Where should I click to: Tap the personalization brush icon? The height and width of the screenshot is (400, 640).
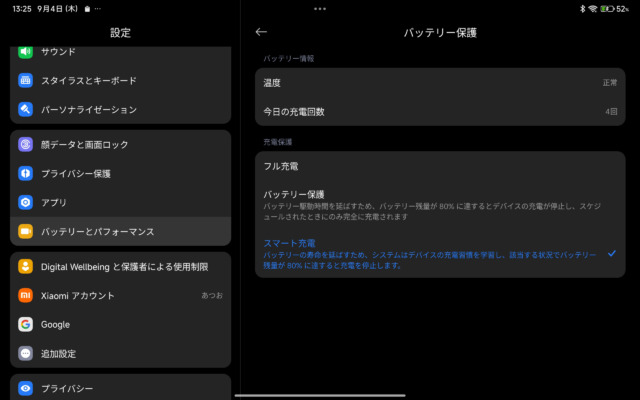click(25, 109)
